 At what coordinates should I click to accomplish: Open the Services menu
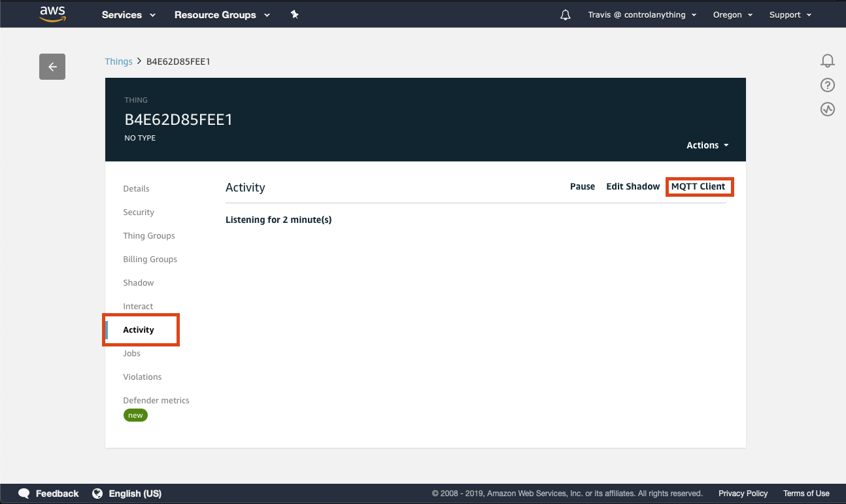coord(127,14)
